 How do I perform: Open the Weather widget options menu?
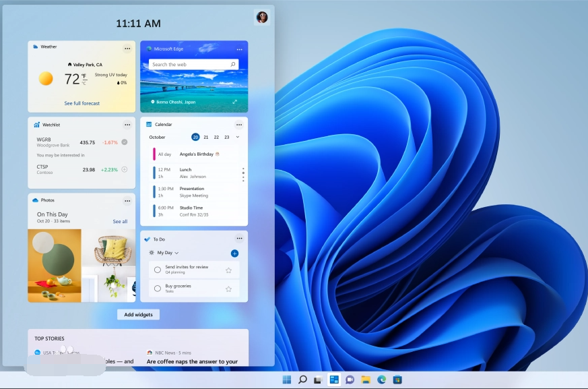click(x=127, y=48)
